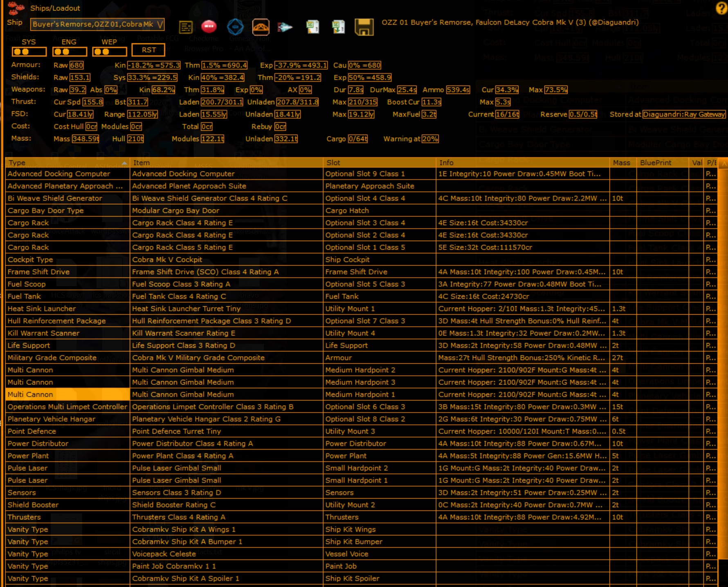Click the WEP power pips control
The image size is (728, 587).
(x=110, y=52)
